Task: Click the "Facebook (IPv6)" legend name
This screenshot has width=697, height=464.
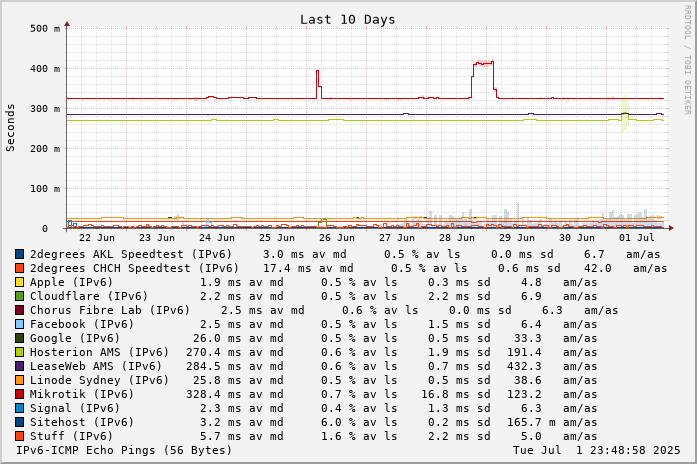Action: (82, 324)
